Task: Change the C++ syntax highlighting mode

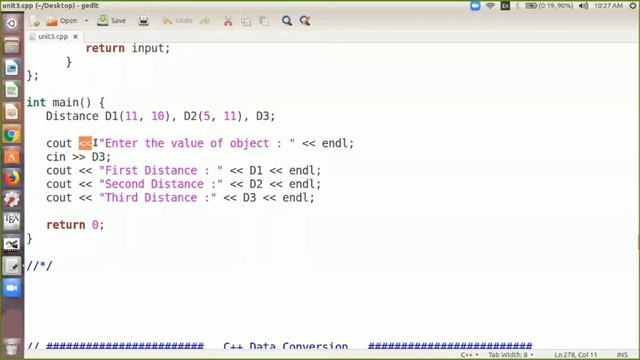Action: (x=469, y=355)
